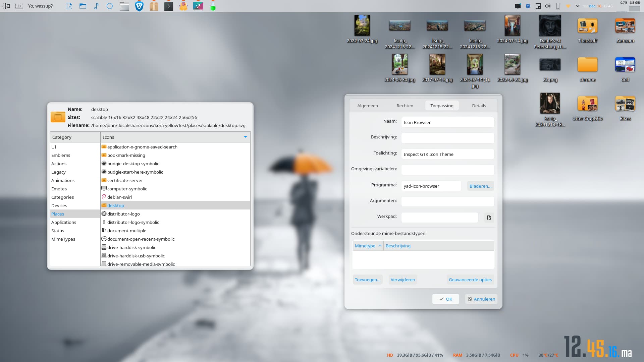Screen dimensions: 644x362
Task: Switch to the Rechten tab
Action: click(x=405, y=106)
